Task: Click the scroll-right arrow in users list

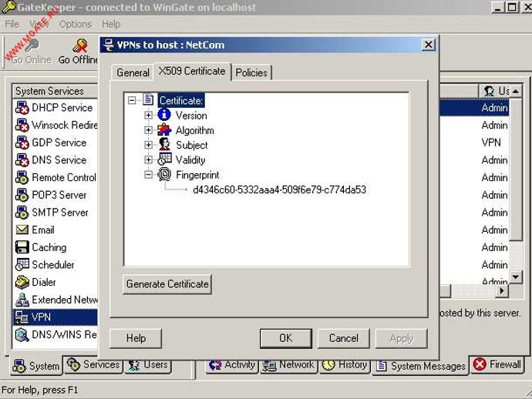Action: tap(502, 290)
